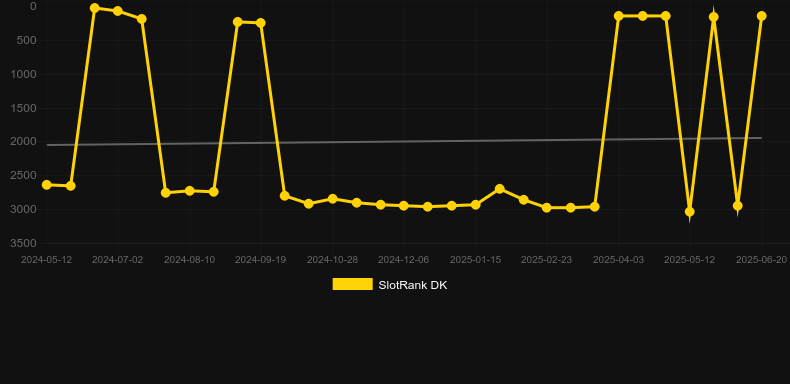Click the 2025-04-03 x-axis date label
This screenshot has width=790, height=384.
tap(618, 260)
